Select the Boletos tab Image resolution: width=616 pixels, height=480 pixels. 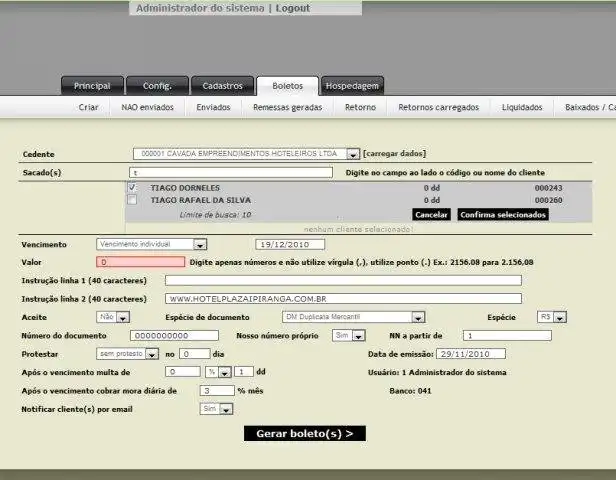[288, 86]
